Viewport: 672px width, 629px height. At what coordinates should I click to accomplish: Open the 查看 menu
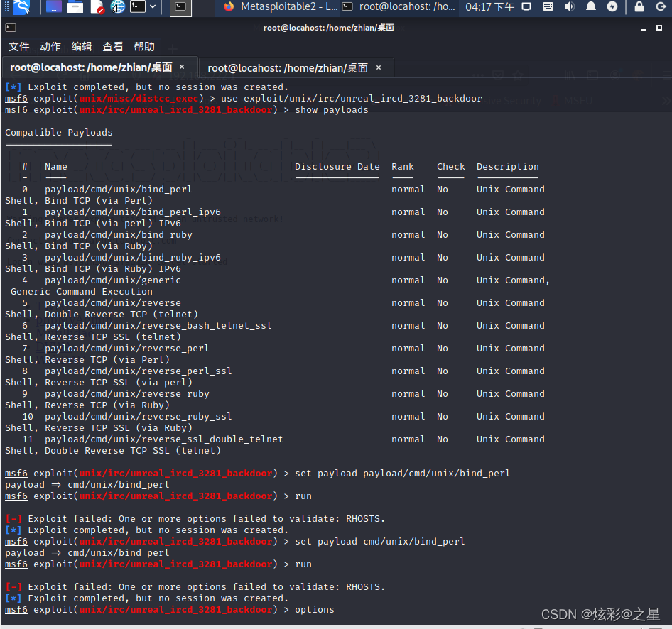tap(113, 47)
